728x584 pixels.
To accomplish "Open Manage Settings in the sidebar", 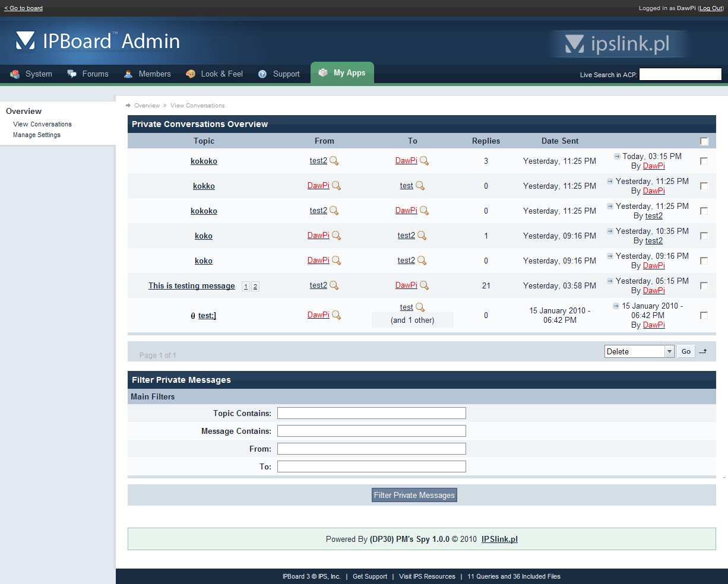I will tap(37, 135).
